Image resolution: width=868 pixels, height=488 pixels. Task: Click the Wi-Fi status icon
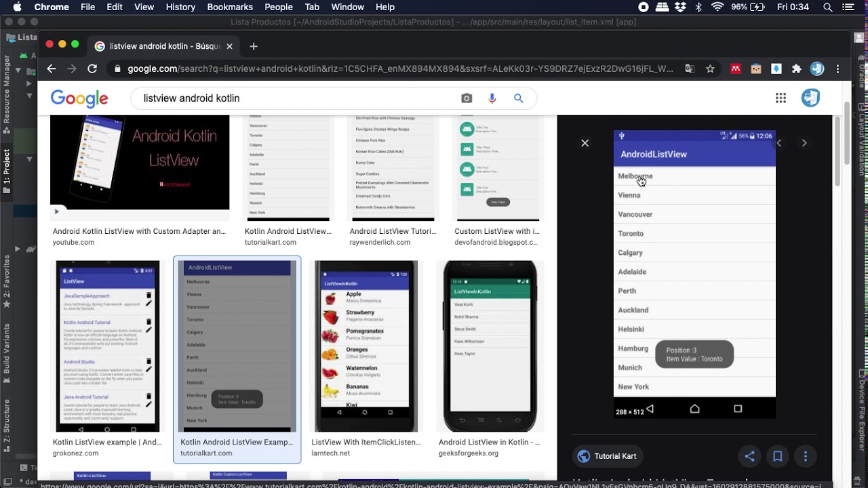pyautogui.click(x=717, y=7)
